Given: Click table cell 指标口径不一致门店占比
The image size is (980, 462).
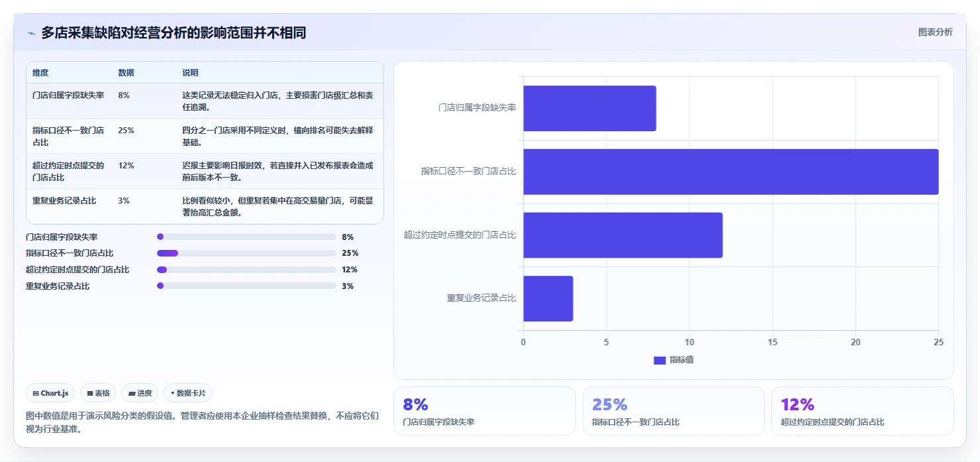Looking at the screenshot, I should (68, 136).
